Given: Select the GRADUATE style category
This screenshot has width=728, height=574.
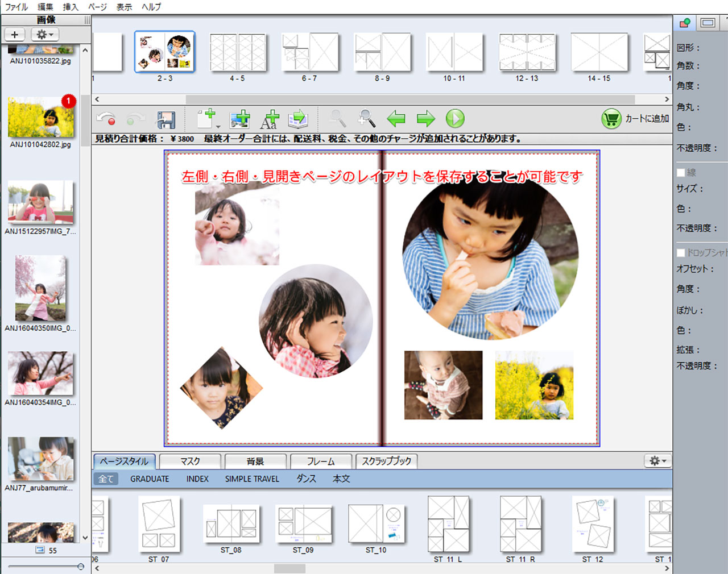Looking at the screenshot, I should pos(150,479).
